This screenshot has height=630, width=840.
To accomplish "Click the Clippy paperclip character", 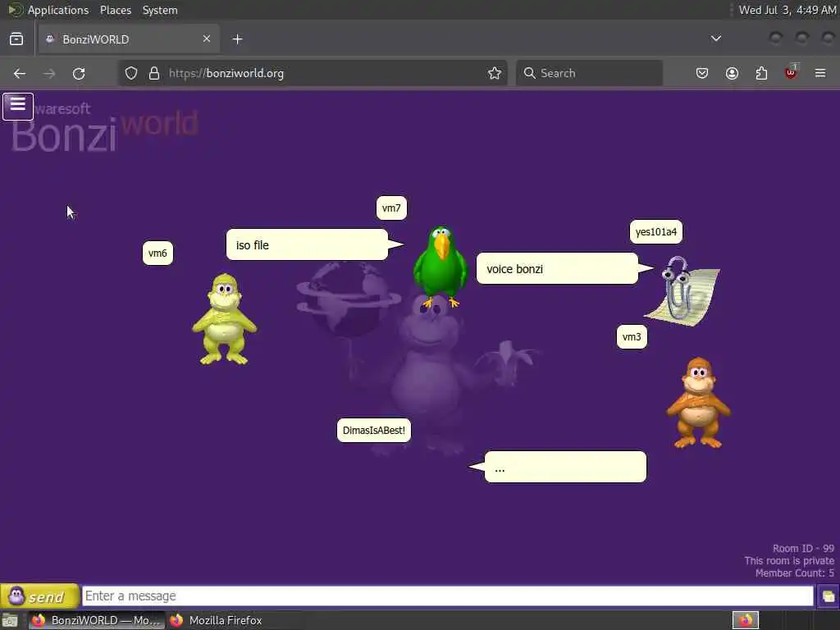I will coord(683,291).
